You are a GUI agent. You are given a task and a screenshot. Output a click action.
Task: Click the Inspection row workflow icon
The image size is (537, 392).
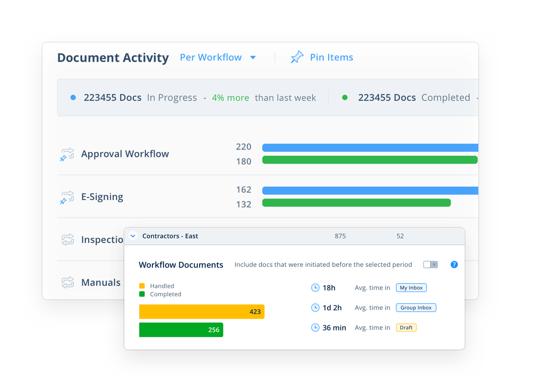click(x=68, y=240)
